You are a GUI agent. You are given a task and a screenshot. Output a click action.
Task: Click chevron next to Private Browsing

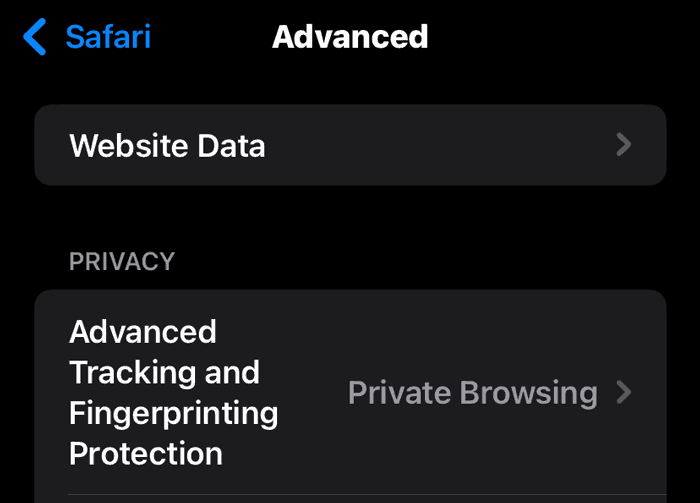624,392
